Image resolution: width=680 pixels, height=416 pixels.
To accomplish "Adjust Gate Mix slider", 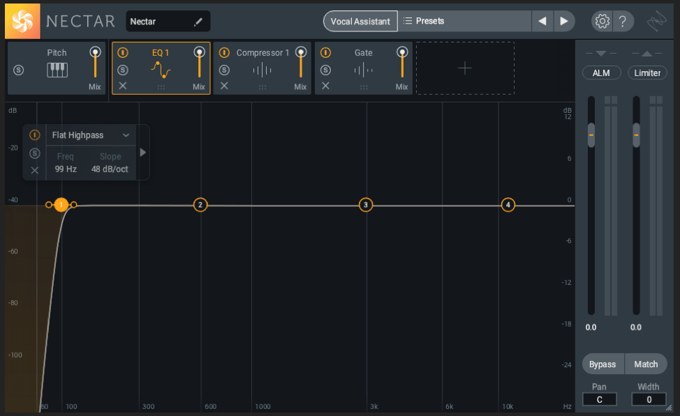I will click(x=402, y=62).
